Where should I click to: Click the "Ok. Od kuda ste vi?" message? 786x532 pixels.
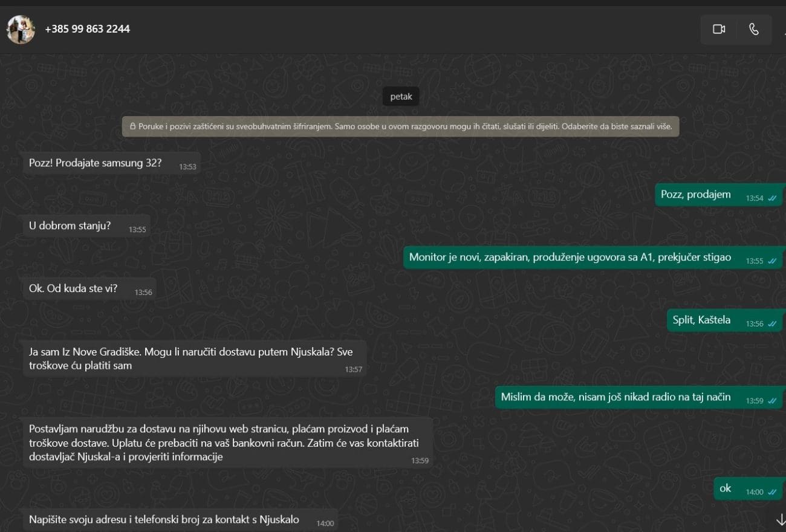point(73,289)
